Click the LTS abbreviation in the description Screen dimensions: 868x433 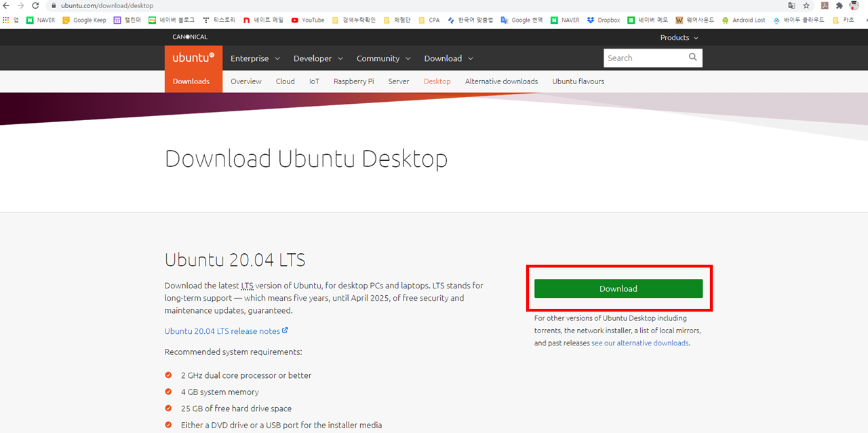[x=248, y=286]
